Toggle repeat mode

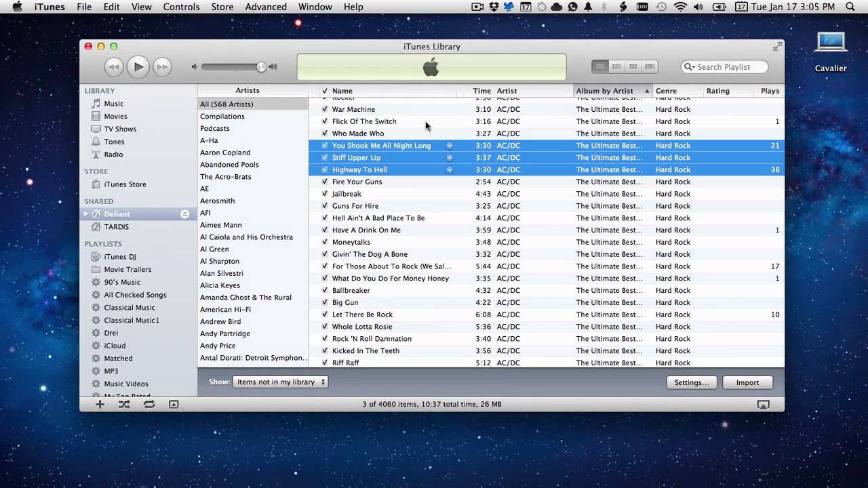coord(149,404)
